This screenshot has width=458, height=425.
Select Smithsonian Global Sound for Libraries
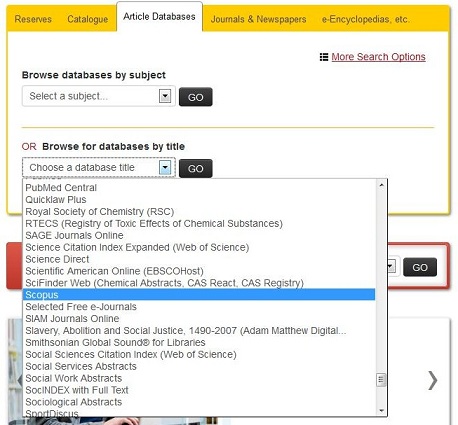point(199,342)
